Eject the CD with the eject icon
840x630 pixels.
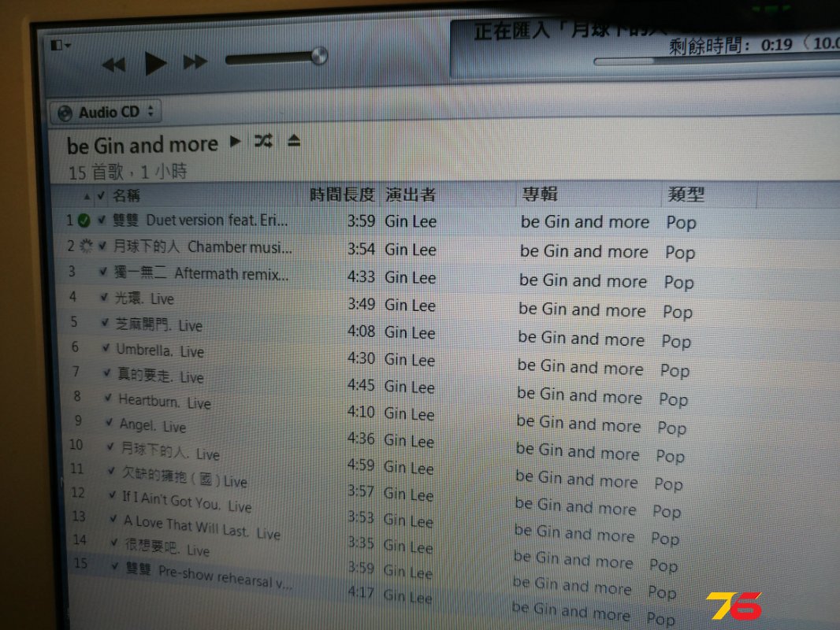click(x=294, y=141)
